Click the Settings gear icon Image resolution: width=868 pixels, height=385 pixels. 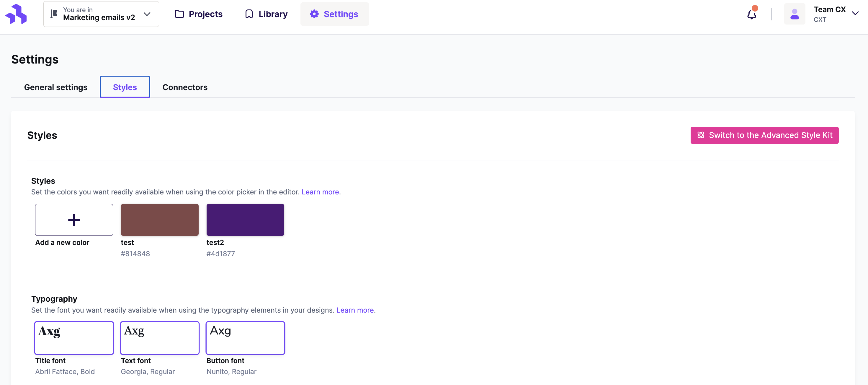point(314,14)
